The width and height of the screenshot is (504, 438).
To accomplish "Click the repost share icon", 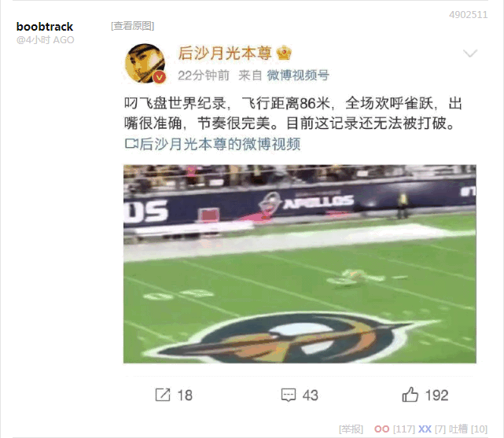I will click(163, 395).
